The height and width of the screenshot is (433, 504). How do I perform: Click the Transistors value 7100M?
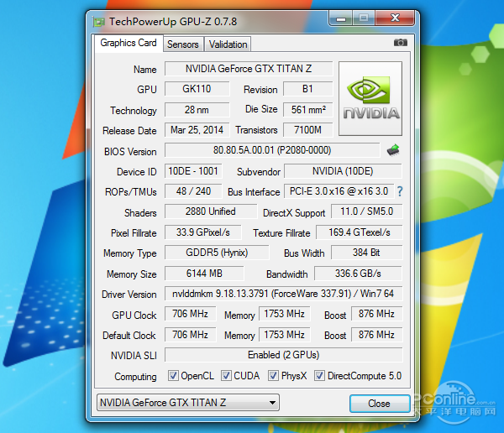tap(307, 130)
